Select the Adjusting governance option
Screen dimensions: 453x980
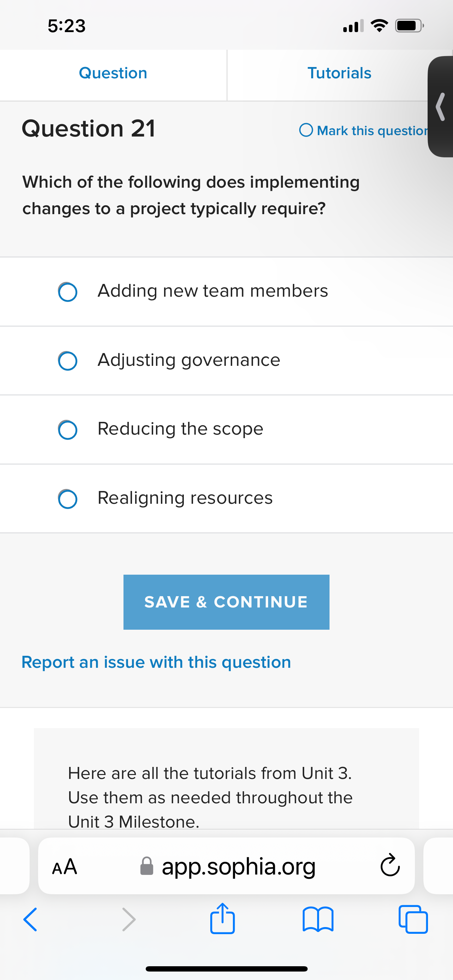(68, 361)
